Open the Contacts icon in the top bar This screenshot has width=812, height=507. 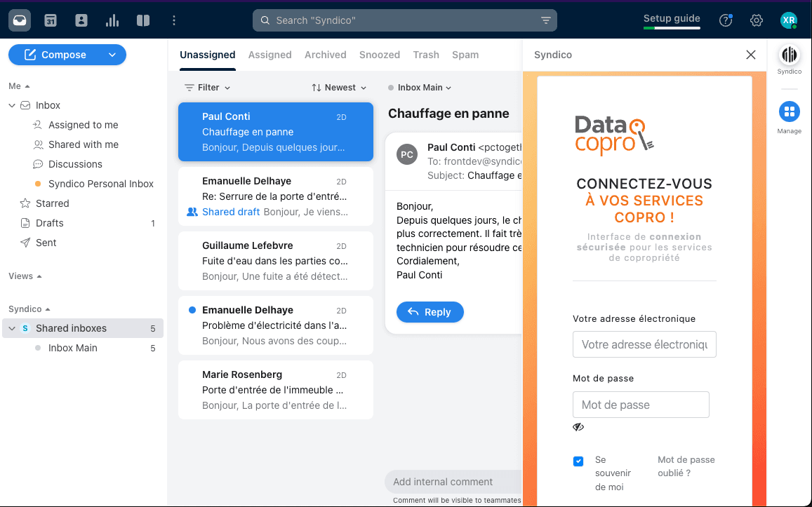(x=81, y=20)
